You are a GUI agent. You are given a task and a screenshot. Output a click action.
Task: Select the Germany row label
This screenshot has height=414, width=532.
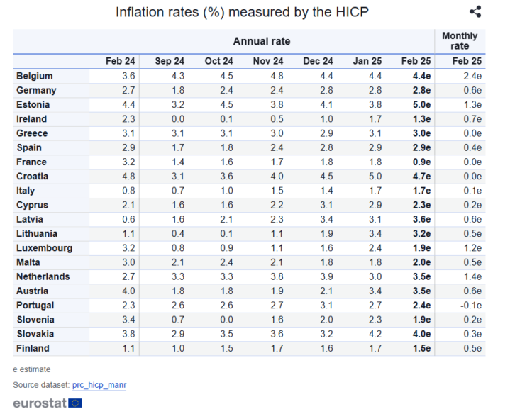[x=36, y=90]
